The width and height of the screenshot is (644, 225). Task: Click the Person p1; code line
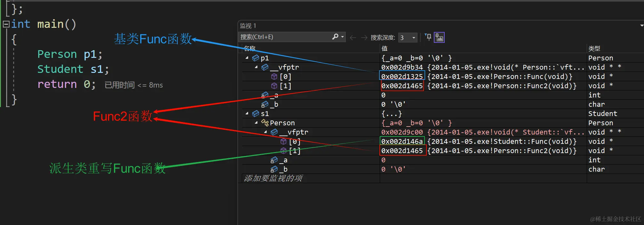(x=70, y=54)
